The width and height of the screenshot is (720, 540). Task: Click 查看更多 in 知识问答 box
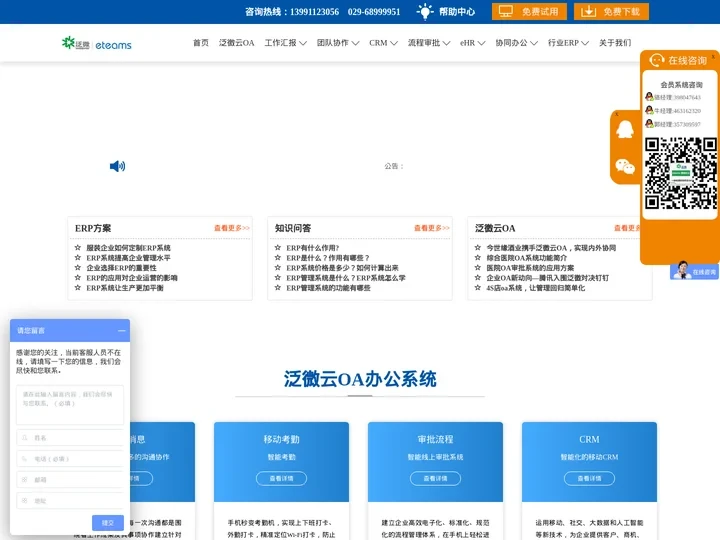(x=432, y=228)
